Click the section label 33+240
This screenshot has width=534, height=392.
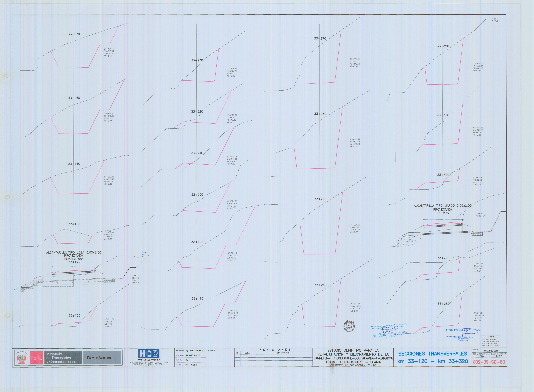[x=320, y=285]
